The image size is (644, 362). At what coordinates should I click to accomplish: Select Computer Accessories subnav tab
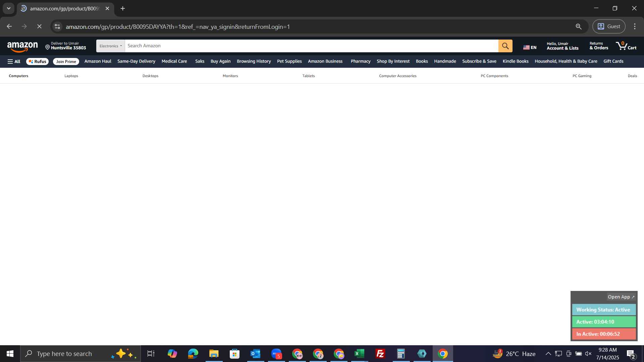coord(397,76)
